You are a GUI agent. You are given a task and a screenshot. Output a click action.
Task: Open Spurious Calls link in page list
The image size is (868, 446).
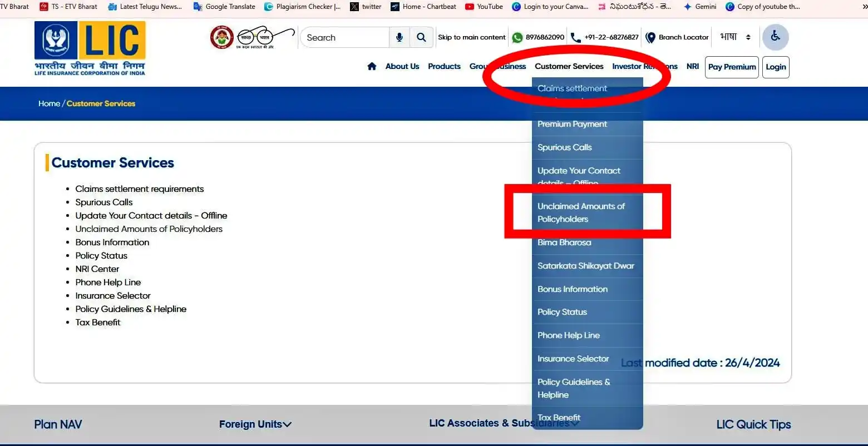pyautogui.click(x=104, y=202)
